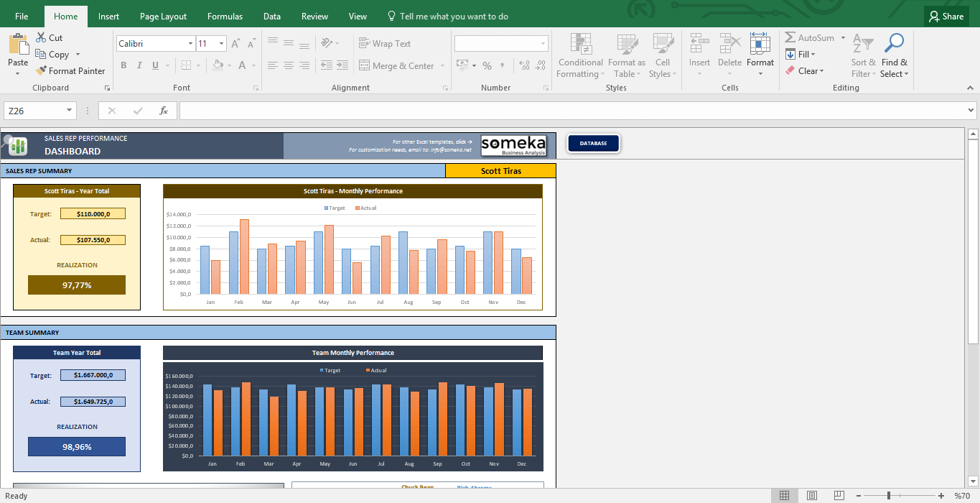Viewport: 980px width, 503px height.
Task: Click the Decrease Decimal icon
Action: pos(541,65)
